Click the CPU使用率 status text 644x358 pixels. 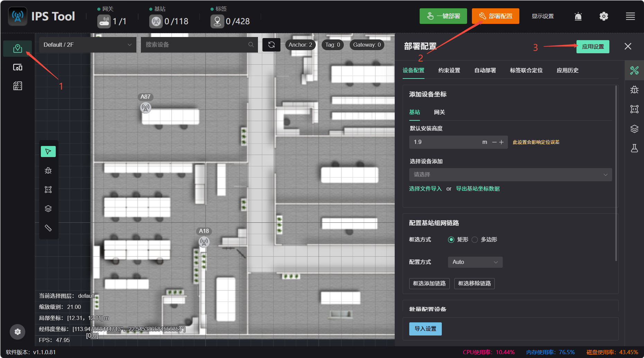[489, 352]
